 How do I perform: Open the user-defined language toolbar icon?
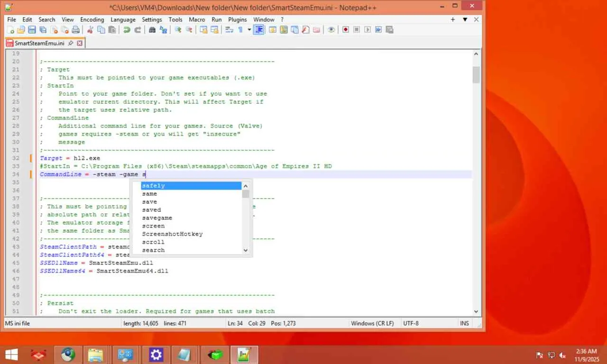pyautogui.click(x=273, y=29)
